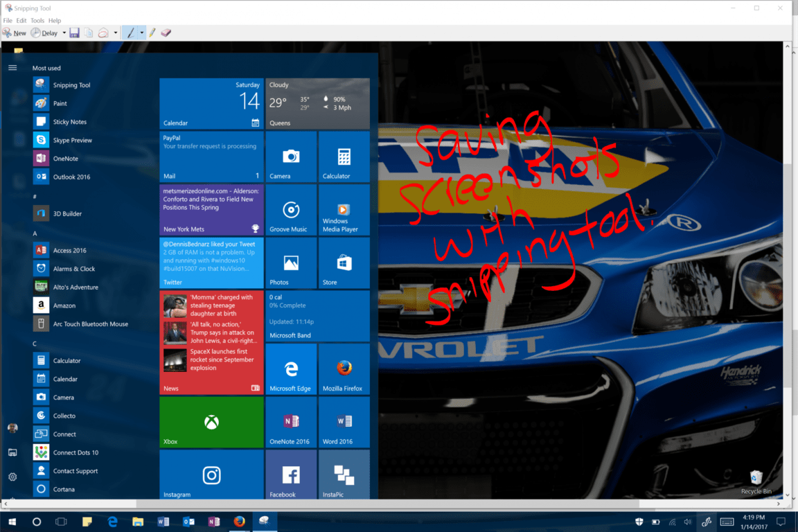The image size is (798, 532).
Task: Click the Windows Media Player tile
Action: pos(344,210)
